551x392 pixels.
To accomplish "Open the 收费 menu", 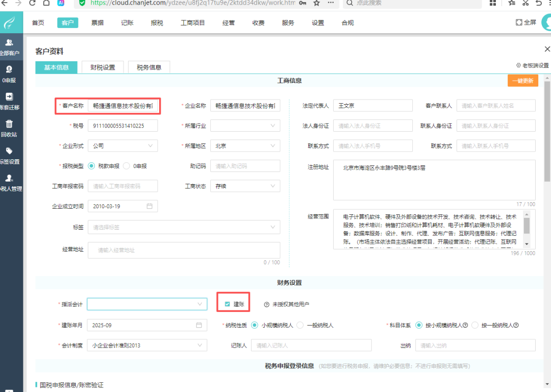I will coord(258,23).
